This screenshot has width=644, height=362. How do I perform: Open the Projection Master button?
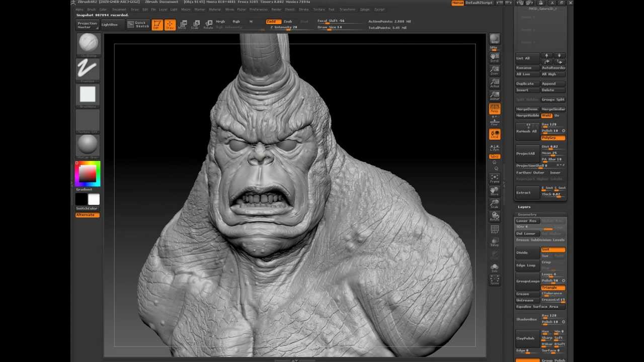point(87,25)
